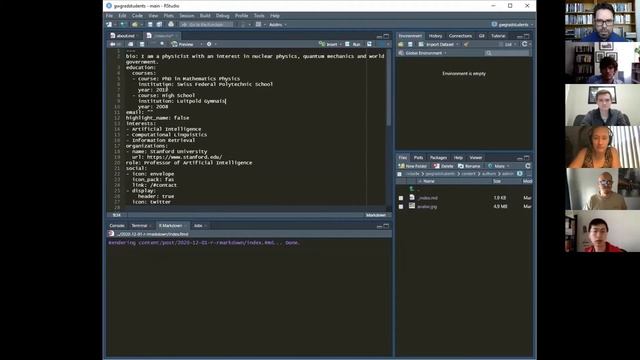Switch to the Tutorial tab
Viewport: 640px width, 360px height.
pyautogui.click(x=498, y=36)
